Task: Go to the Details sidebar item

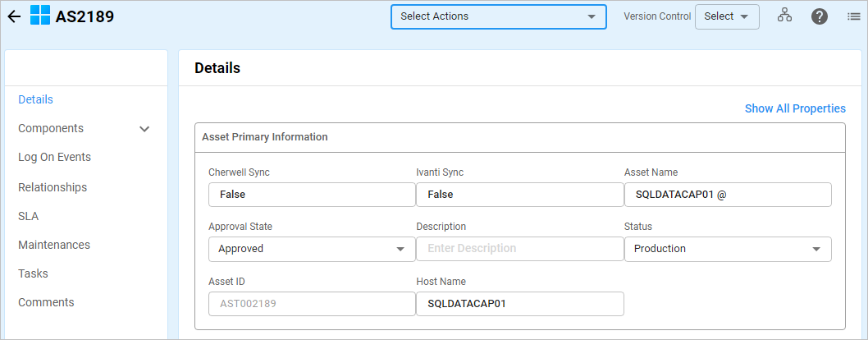Action: pyautogui.click(x=35, y=99)
